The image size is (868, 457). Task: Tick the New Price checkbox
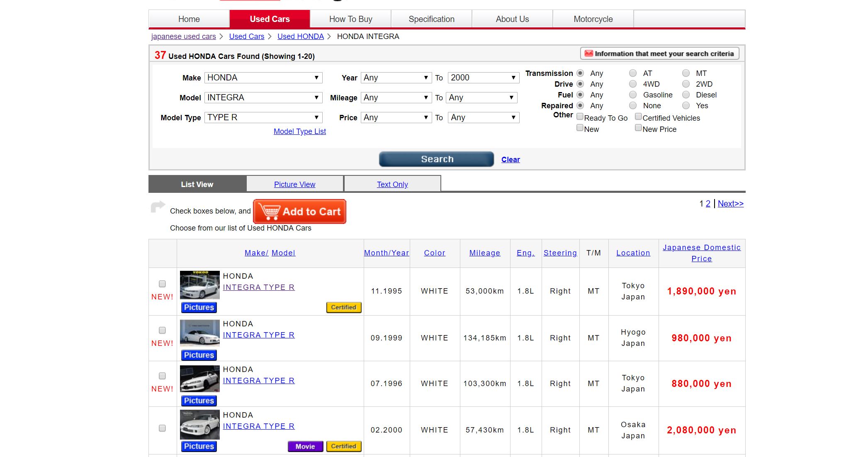638,128
